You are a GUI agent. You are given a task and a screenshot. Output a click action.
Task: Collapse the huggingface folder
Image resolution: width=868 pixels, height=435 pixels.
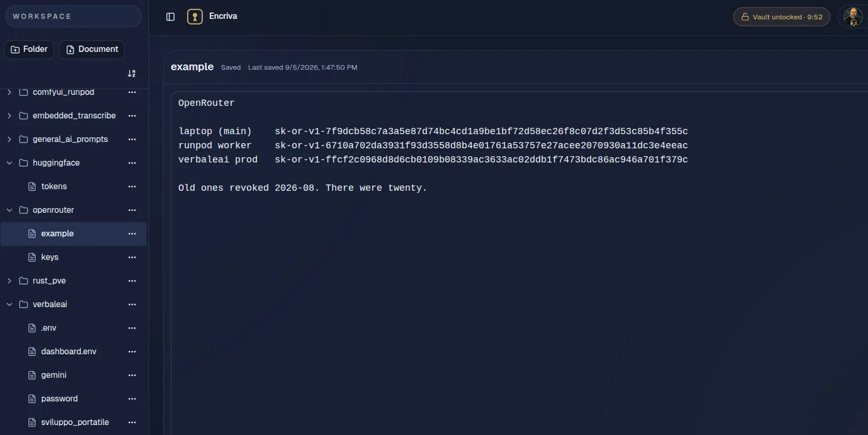click(9, 163)
